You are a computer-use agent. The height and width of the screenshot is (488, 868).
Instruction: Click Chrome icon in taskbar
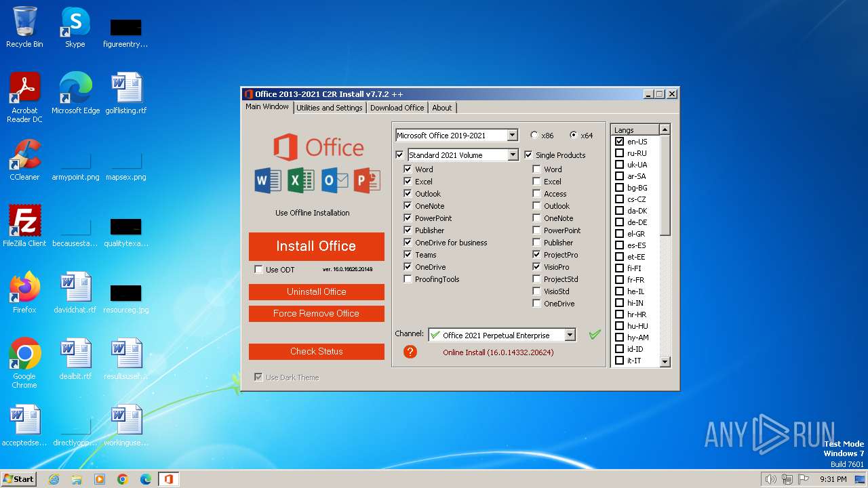coord(123,479)
